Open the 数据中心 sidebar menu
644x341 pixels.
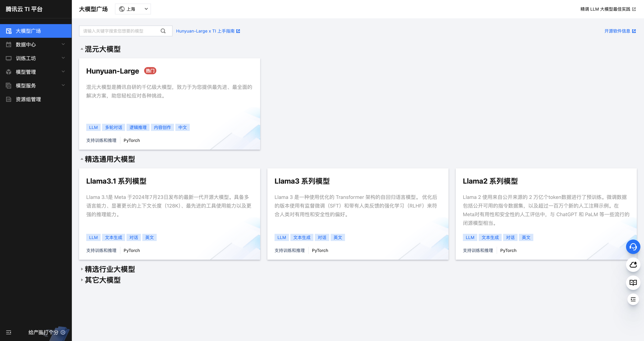click(36, 45)
